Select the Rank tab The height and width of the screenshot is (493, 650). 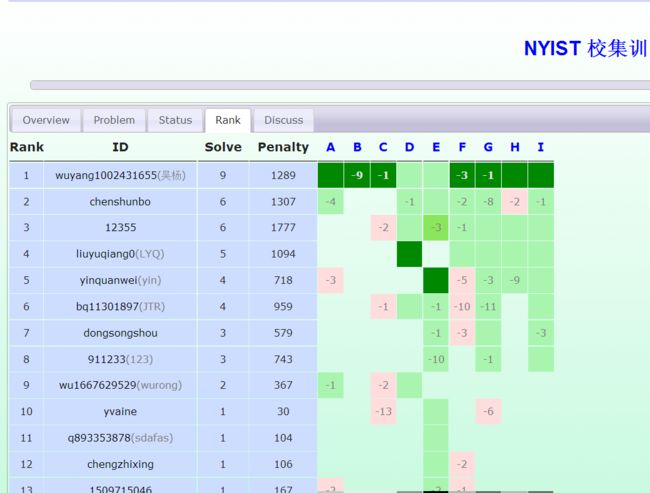point(228,120)
